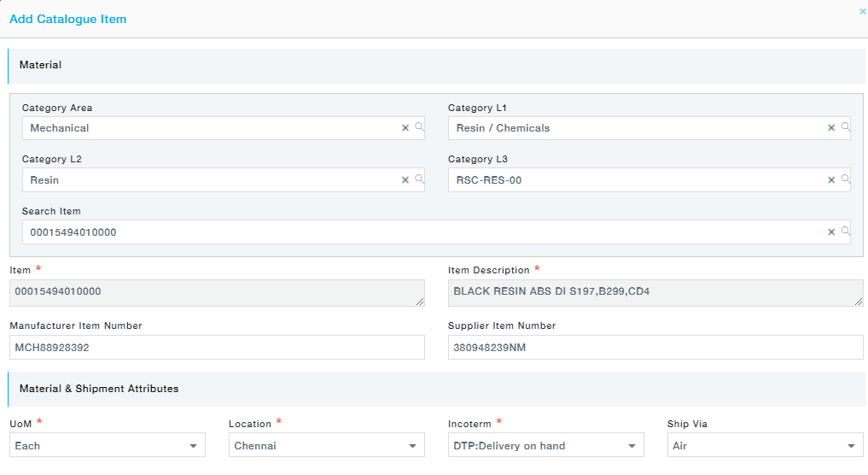
Task: Click the Supplier Item Number field
Action: click(655, 348)
